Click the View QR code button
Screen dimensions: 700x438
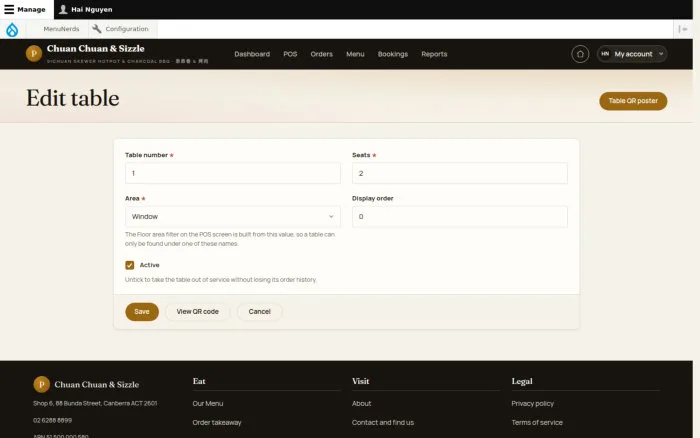[x=197, y=312]
